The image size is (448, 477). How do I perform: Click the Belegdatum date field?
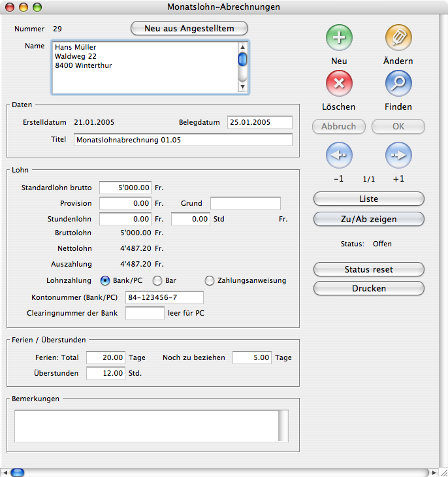pos(259,122)
